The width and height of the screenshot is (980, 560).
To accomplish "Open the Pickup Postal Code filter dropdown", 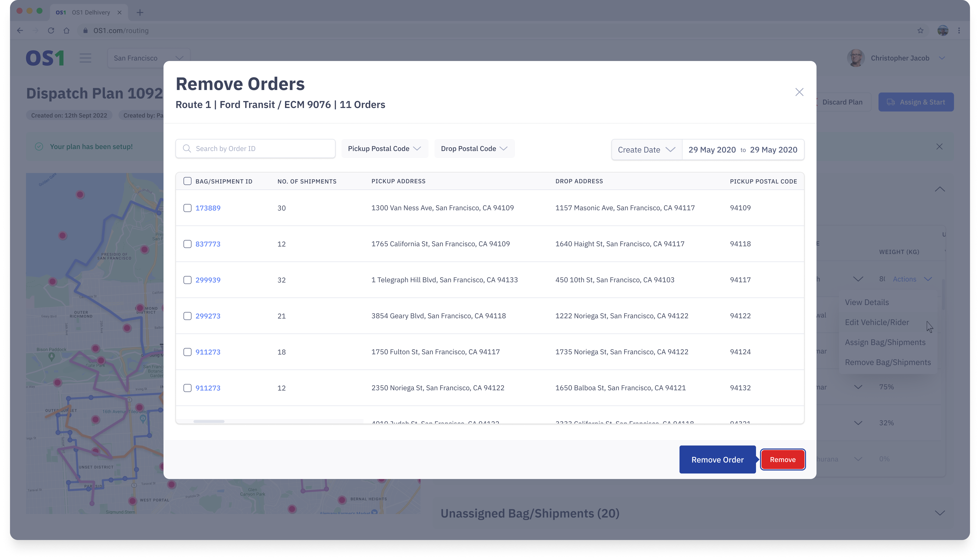I will pyautogui.click(x=384, y=148).
